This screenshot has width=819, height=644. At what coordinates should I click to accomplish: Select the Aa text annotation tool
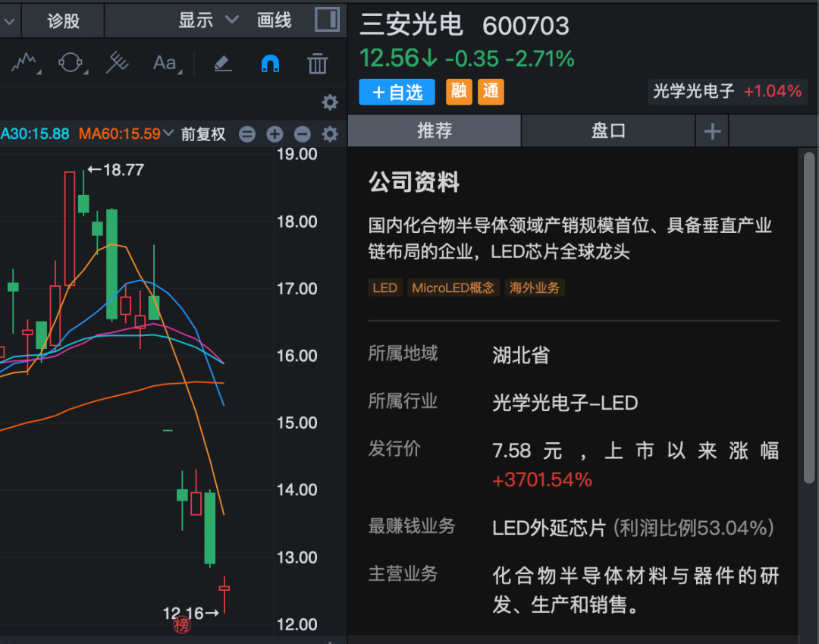click(x=163, y=64)
